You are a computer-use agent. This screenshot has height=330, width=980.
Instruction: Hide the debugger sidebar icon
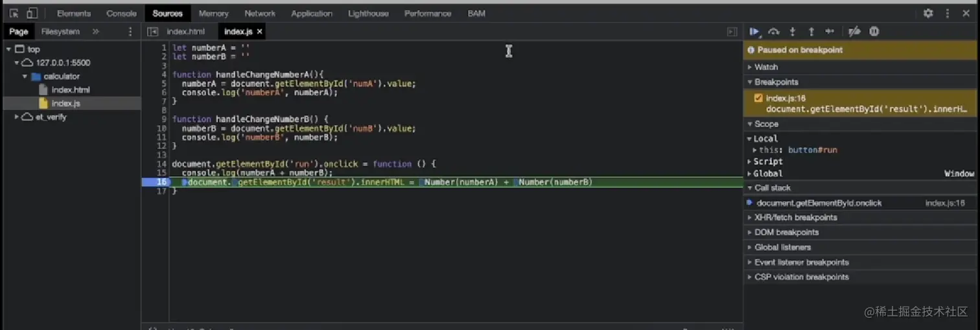click(x=732, y=31)
